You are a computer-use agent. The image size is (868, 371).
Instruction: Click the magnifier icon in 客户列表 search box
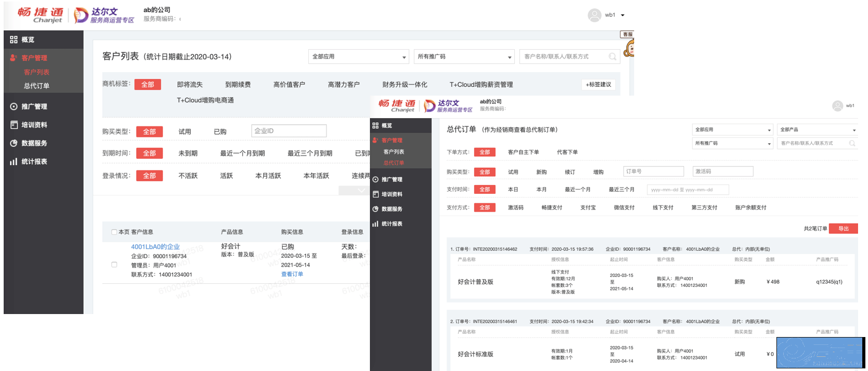tap(612, 56)
